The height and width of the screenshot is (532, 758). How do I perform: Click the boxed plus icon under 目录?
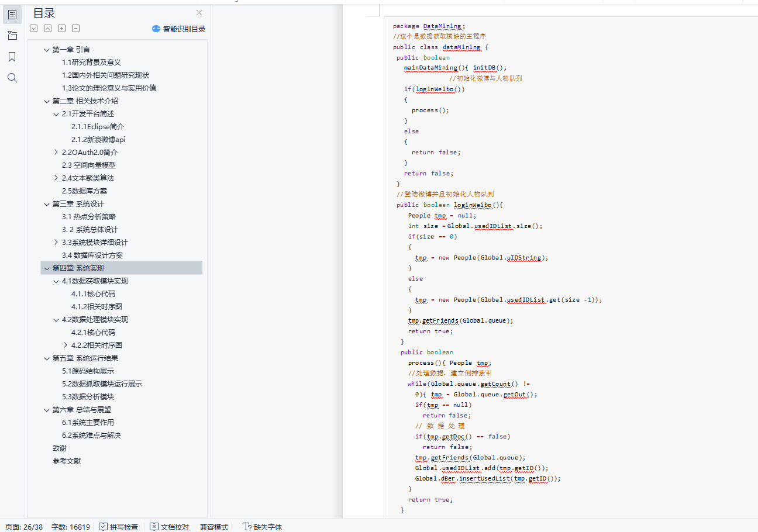pyautogui.click(x=61, y=29)
